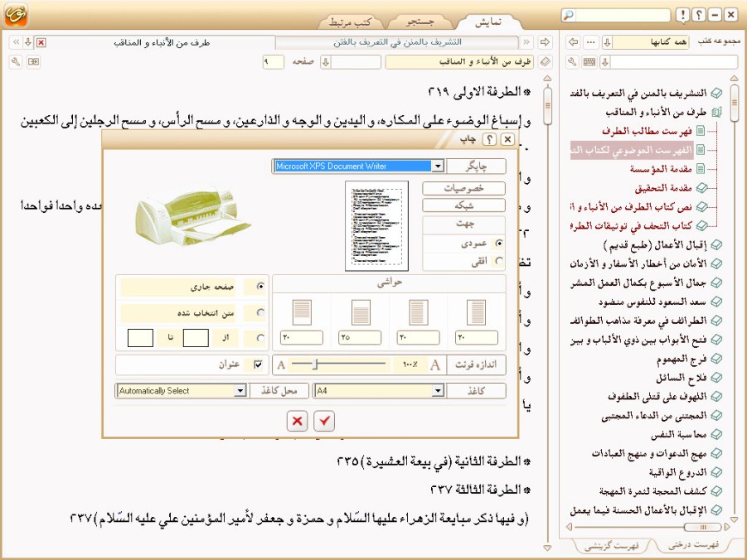Switch to the جستجو tab

[420, 22]
